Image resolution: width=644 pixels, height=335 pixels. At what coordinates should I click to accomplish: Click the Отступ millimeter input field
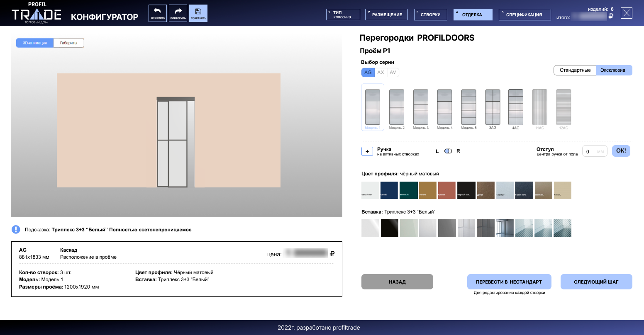(x=595, y=151)
